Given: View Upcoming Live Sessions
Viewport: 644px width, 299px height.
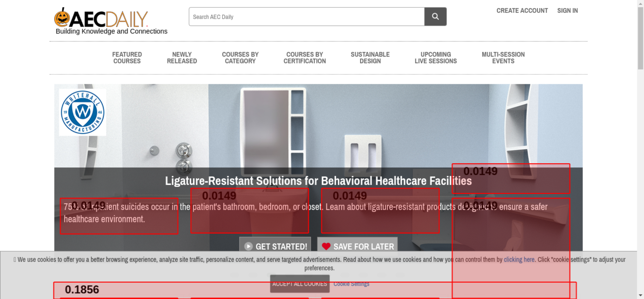Looking at the screenshot, I should coord(436,58).
